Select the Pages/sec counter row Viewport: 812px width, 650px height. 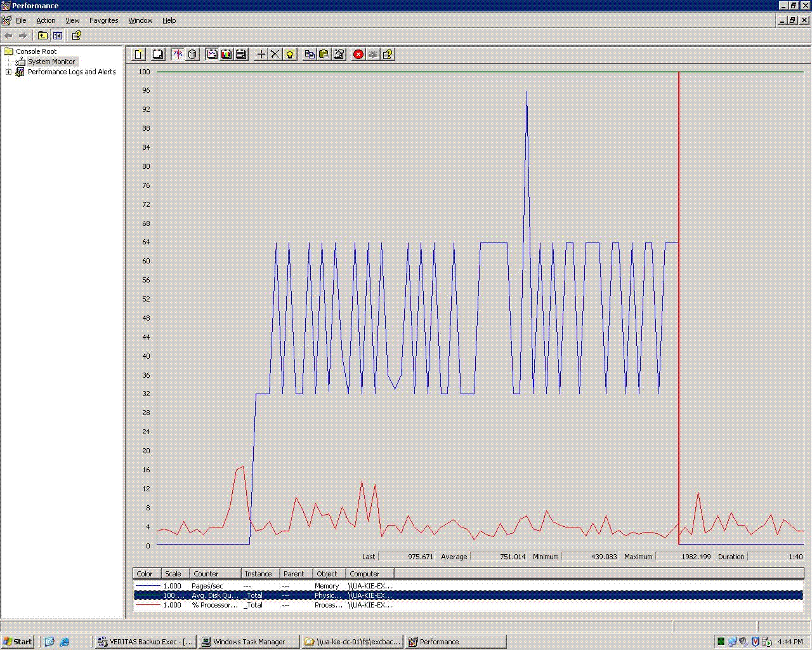(x=207, y=586)
